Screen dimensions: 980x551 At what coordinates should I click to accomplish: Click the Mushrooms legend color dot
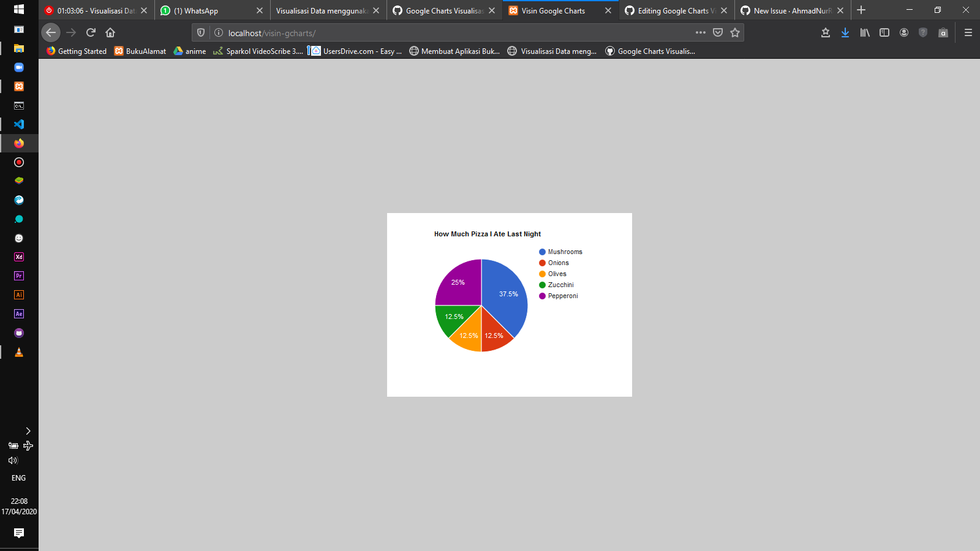542,252
